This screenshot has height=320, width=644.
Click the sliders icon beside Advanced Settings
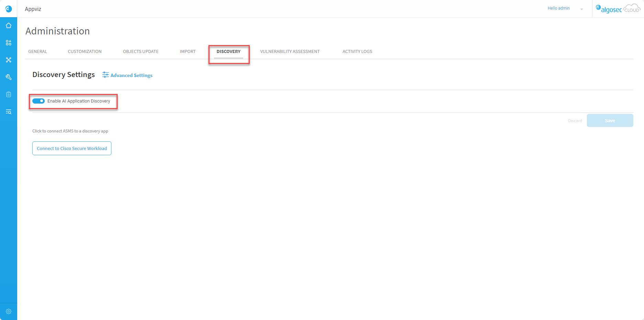(x=105, y=75)
